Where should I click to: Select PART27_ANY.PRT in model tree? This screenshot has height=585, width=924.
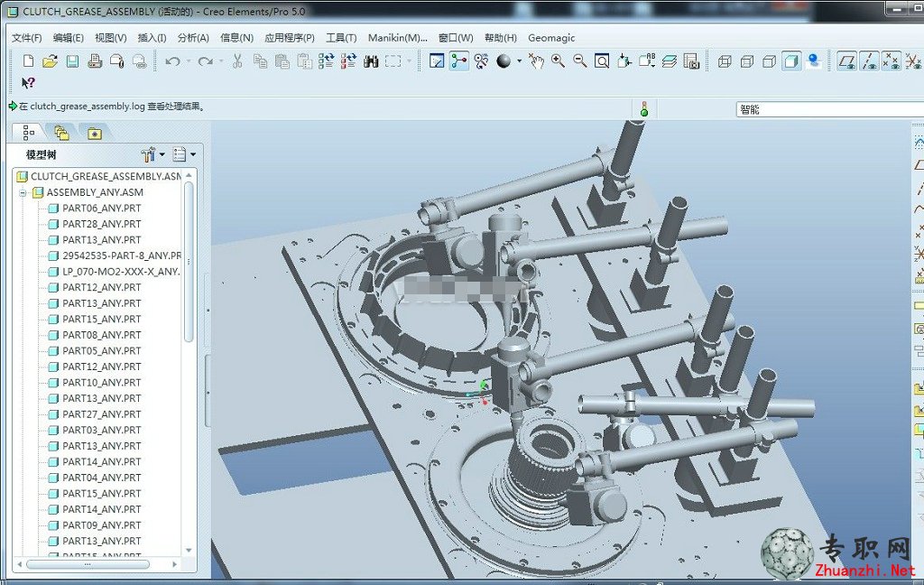pos(95,414)
